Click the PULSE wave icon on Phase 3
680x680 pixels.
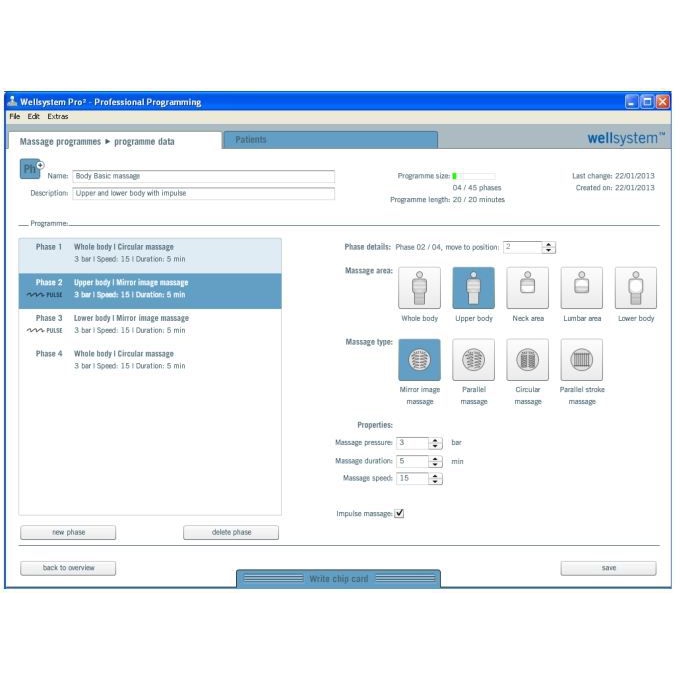[44, 330]
